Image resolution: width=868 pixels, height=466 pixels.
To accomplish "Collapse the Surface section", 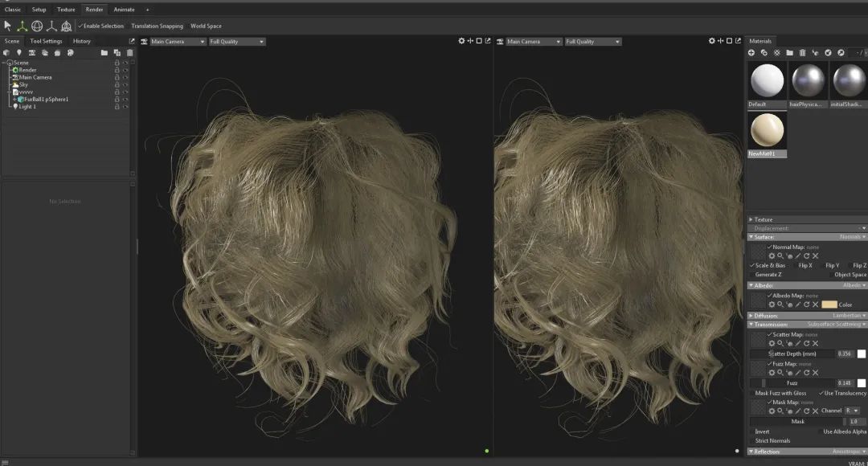I will point(751,237).
